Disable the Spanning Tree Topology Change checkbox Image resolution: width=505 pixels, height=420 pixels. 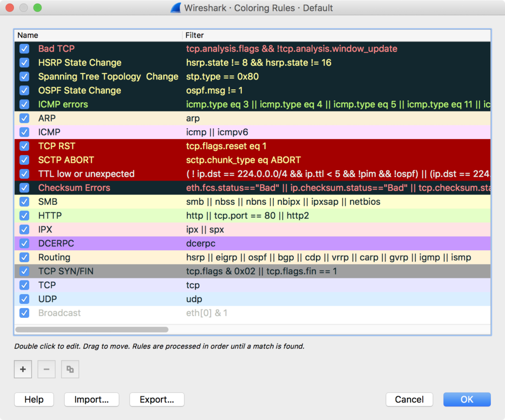click(24, 76)
